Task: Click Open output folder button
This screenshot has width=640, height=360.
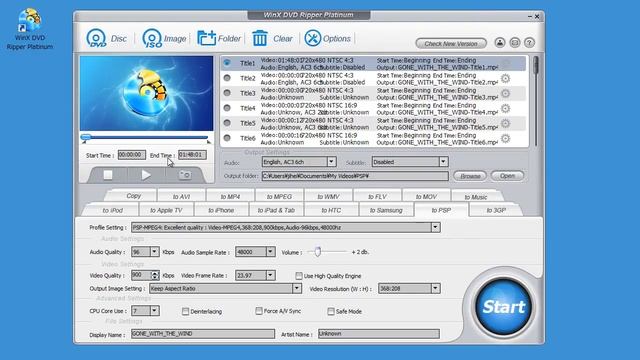Action: click(x=507, y=176)
